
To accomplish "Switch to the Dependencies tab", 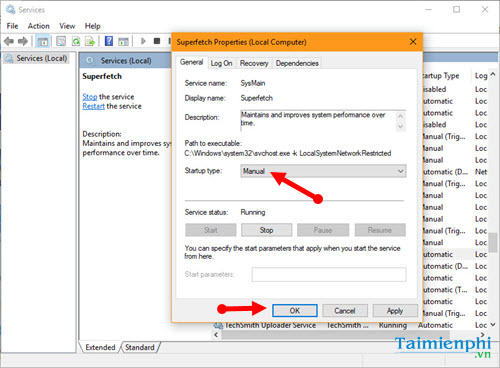I will coord(297,63).
